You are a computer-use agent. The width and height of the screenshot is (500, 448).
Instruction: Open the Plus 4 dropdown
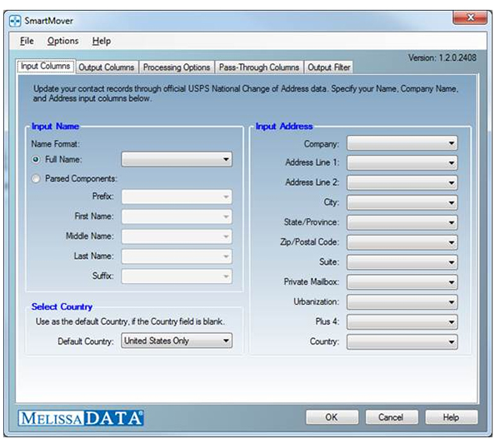[402, 321]
